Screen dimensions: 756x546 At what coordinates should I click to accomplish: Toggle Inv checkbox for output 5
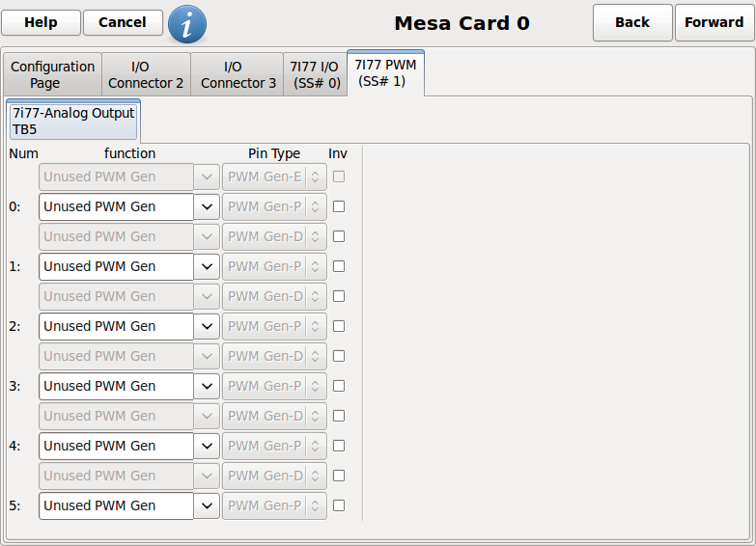[339, 505]
